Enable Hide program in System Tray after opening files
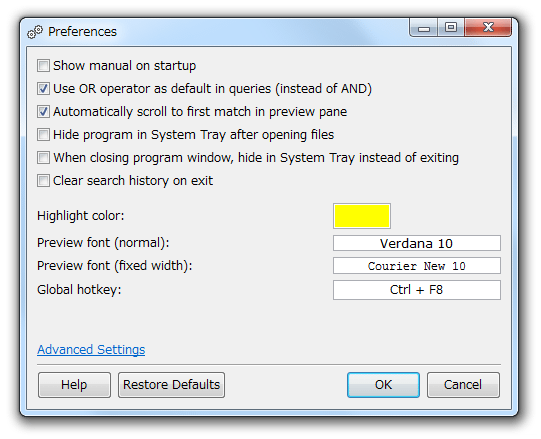Image resolution: width=541 pixels, height=439 pixels. pos(43,135)
